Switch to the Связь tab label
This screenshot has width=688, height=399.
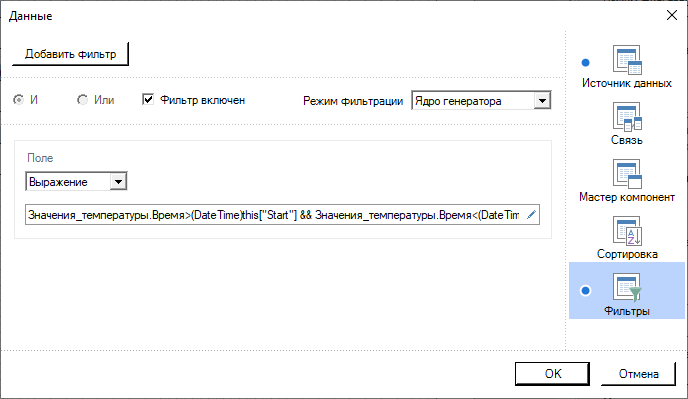pos(627,140)
